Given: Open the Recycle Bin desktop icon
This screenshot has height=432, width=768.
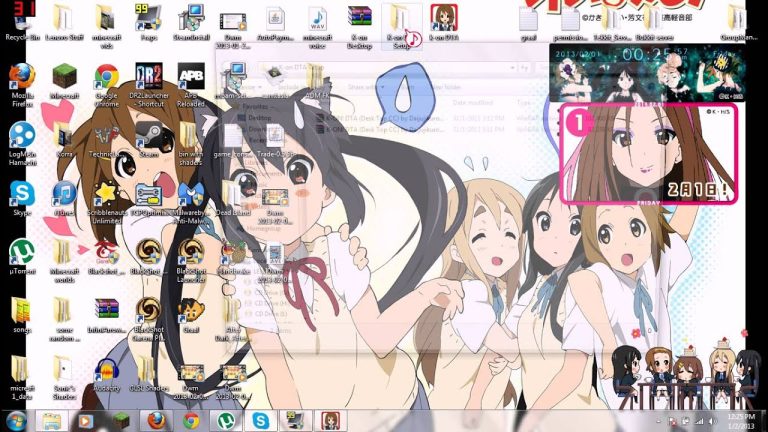Looking at the screenshot, I should [x=22, y=22].
